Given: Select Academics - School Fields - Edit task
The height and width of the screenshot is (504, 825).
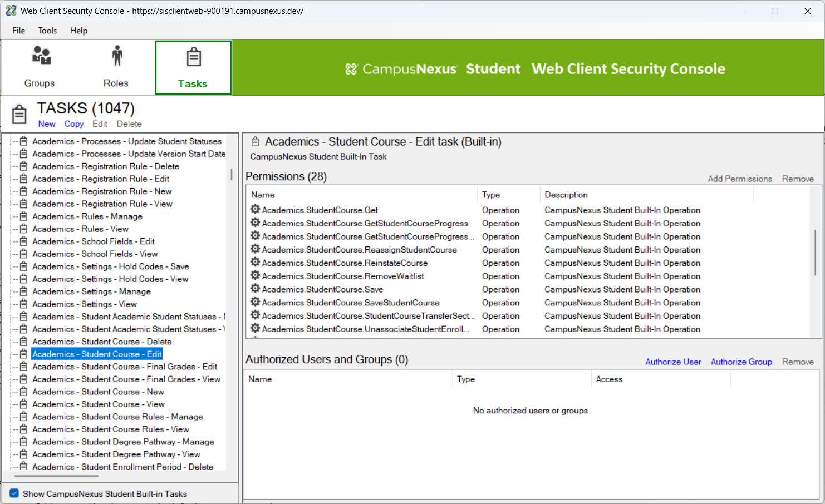Looking at the screenshot, I should click(x=94, y=241).
